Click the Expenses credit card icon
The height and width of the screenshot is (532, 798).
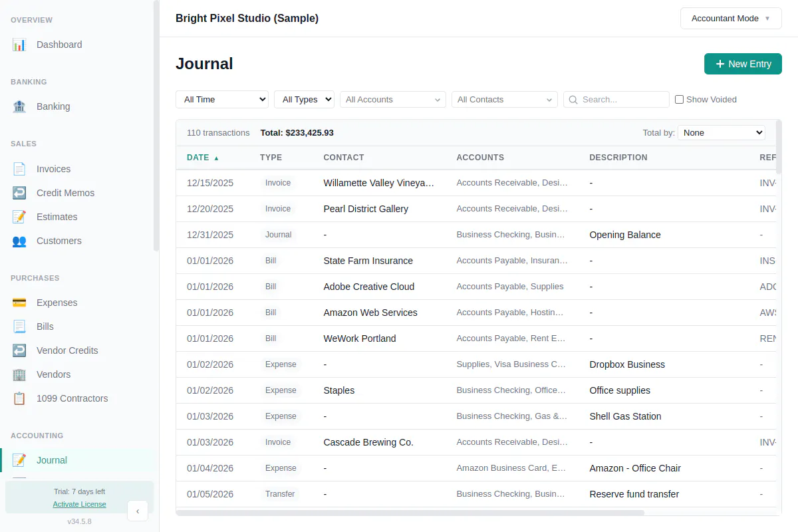pos(19,303)
